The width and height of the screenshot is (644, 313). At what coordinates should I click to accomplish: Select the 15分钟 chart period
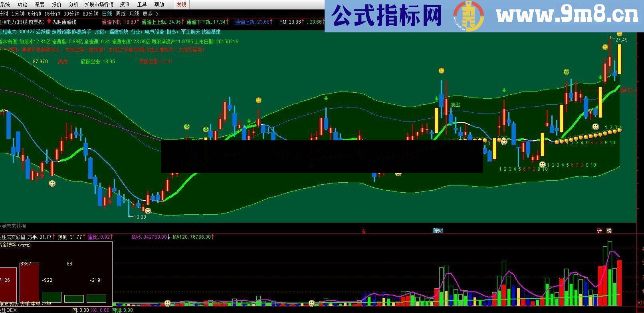(x=52, y=14)
